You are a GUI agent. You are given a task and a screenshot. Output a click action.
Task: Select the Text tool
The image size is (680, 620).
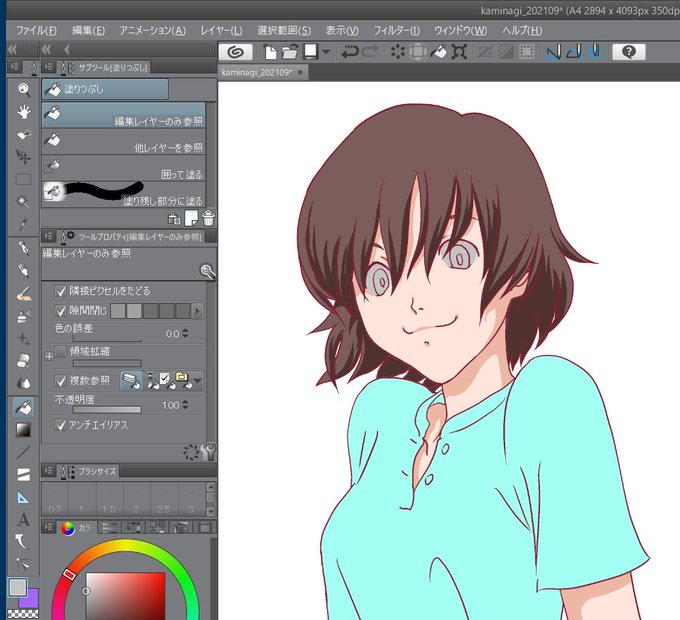[x=23, y=519]
